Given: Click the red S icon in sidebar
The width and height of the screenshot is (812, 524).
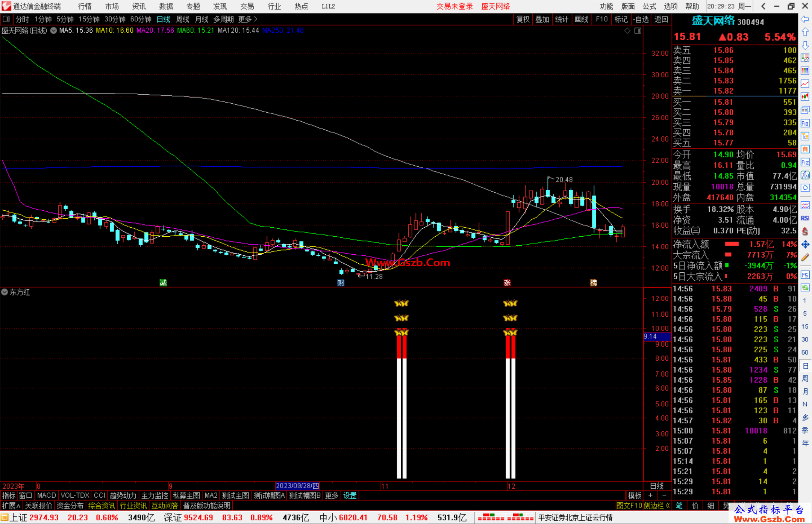Looking at the screenshot, I should 805,231.
